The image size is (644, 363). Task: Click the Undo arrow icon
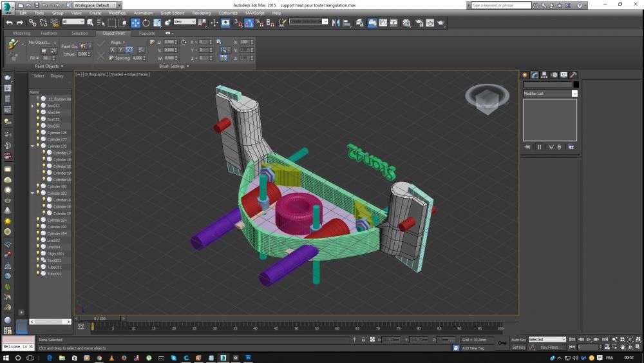9,23
